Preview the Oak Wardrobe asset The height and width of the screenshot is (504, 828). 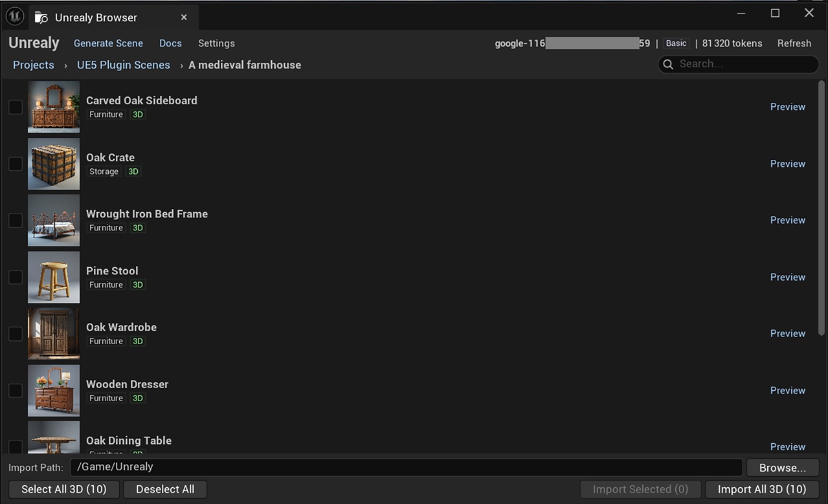[x=788, y=333]
